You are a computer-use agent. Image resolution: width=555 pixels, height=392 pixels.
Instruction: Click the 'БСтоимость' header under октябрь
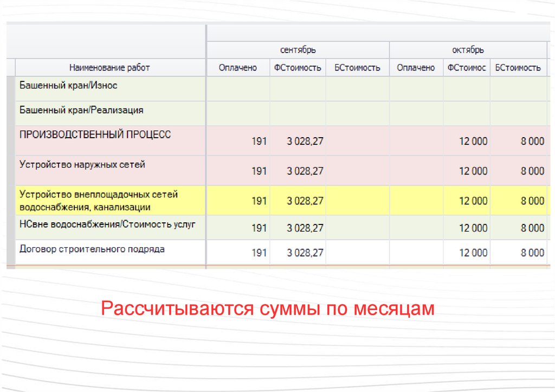coord(518,68)
